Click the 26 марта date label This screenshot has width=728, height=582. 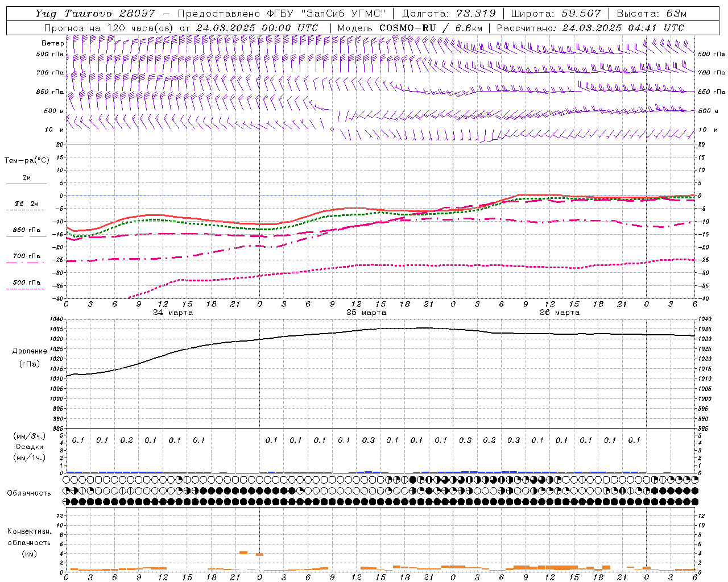[x=560, y=313]
